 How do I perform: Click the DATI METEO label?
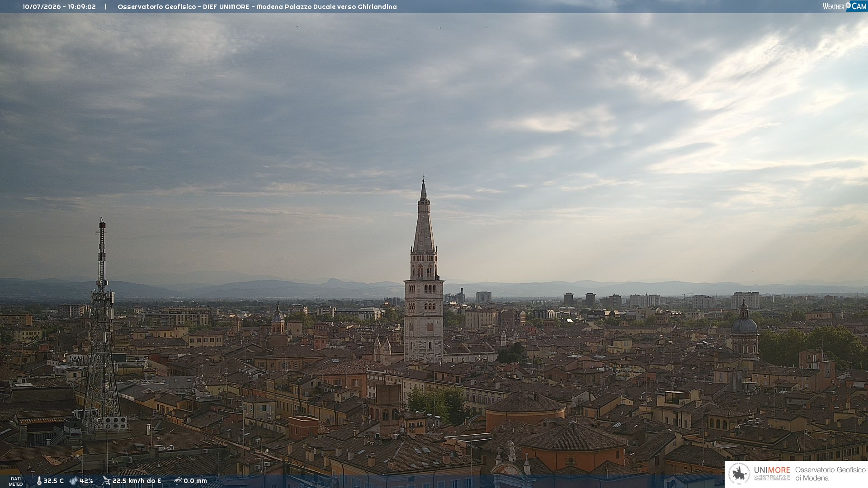click(x=16, y=481)
